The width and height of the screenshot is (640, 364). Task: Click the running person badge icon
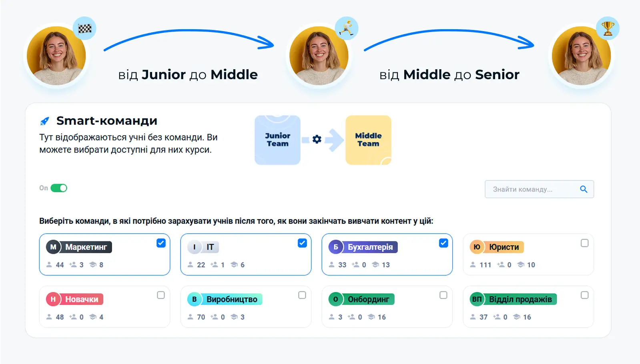pyautogui.click(x=347, y=28)
